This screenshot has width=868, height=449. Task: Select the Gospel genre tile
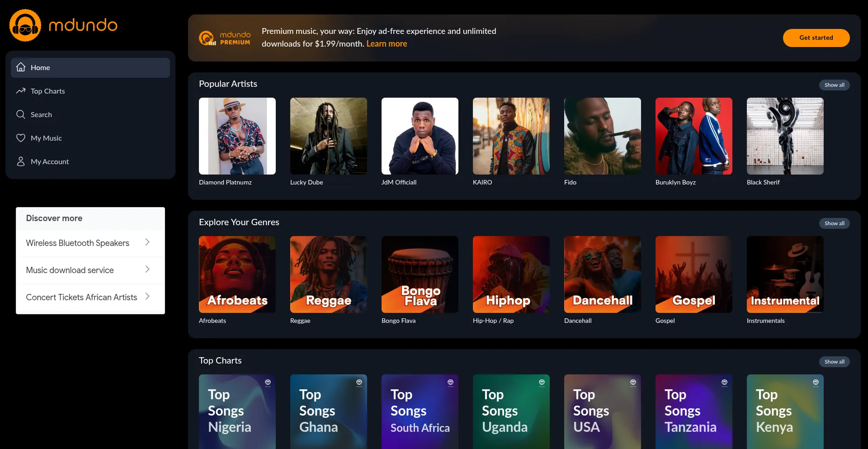pyautogui.click(x=694, y=274)
